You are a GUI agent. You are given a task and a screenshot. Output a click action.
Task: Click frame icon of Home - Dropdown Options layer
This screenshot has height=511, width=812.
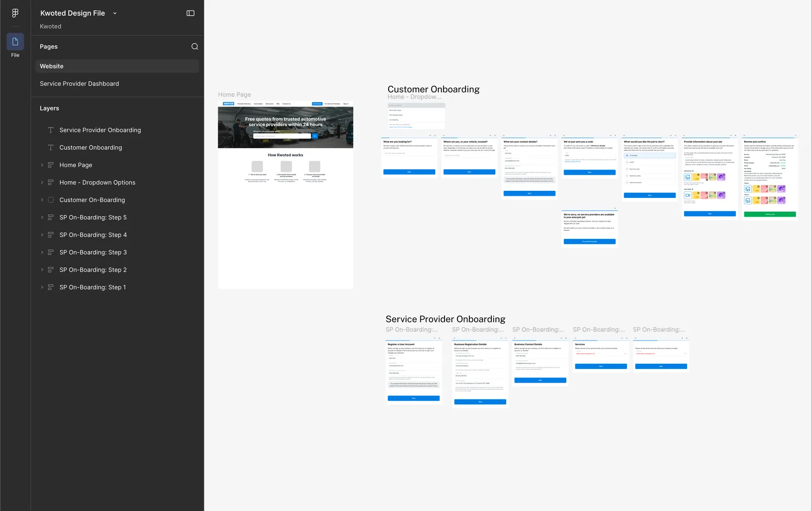tap(51, 183)
